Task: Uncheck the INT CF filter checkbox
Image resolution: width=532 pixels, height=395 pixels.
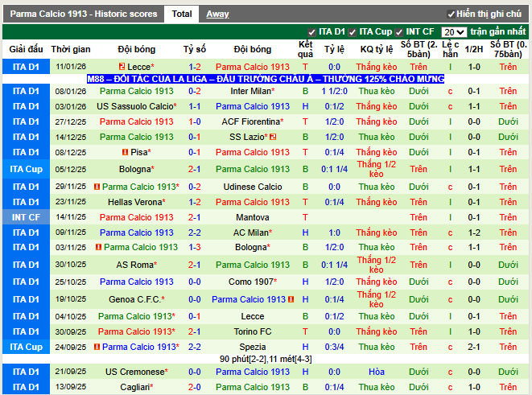Action: tap(399, 32)
